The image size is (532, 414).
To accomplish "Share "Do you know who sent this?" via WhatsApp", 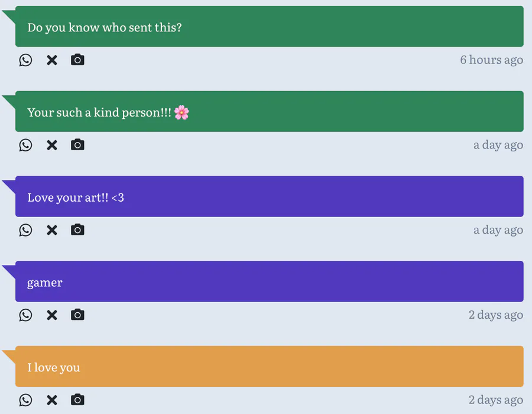I will [x=25, y=60].
